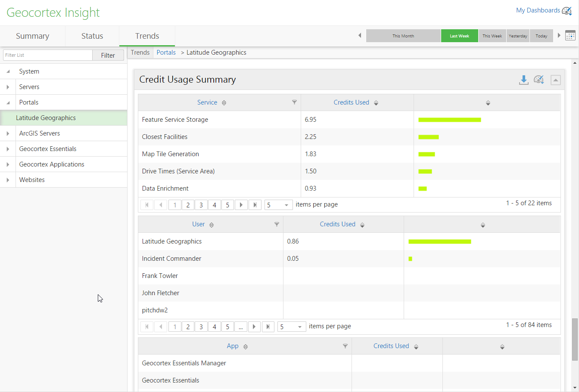
Task: Go to first page in User table
Action: pos(147,327)
